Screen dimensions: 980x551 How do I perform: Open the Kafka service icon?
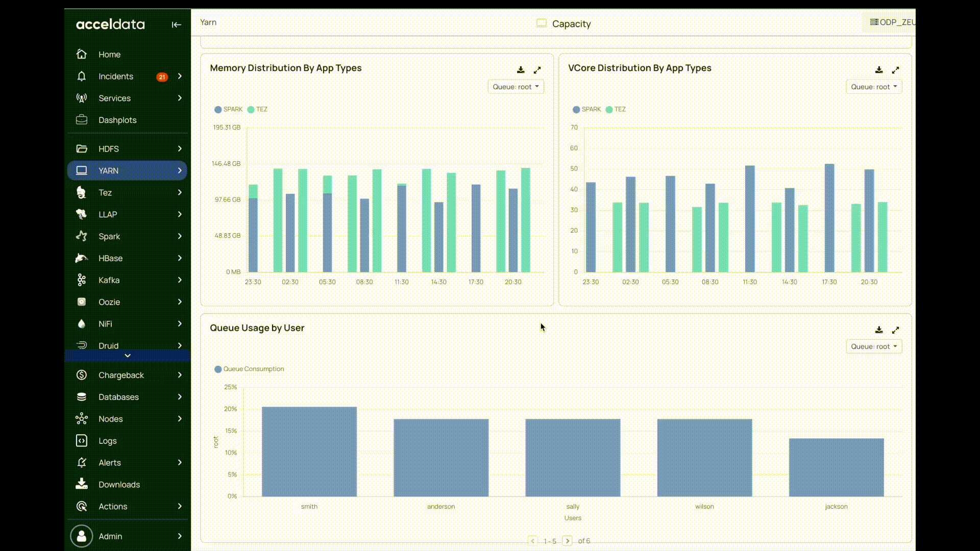coord(81,280)
